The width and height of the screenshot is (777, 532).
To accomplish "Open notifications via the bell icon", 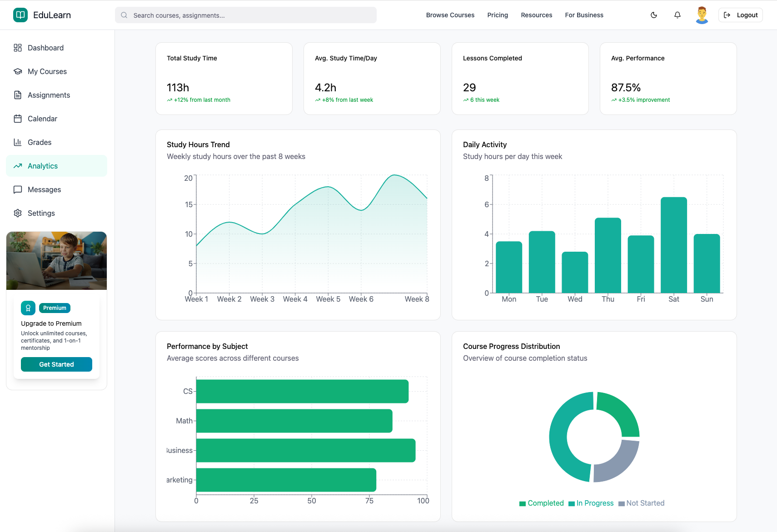I will [x=677, y=15].
